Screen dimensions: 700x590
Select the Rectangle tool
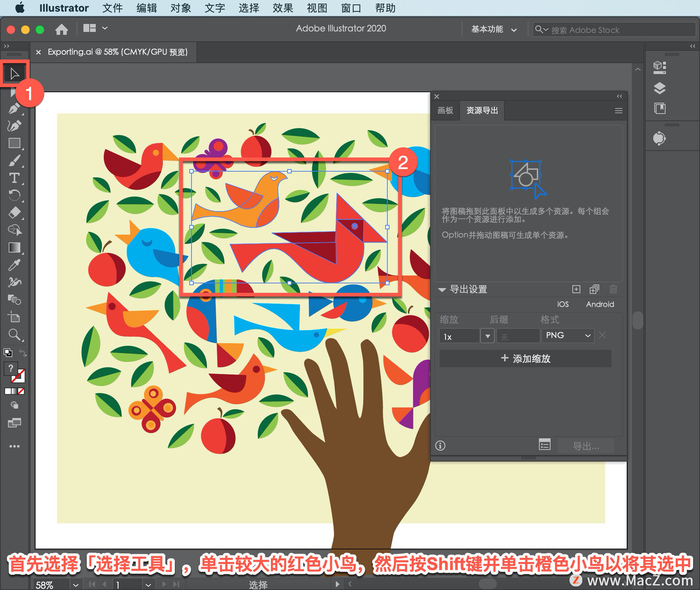[x=15, y=143]
